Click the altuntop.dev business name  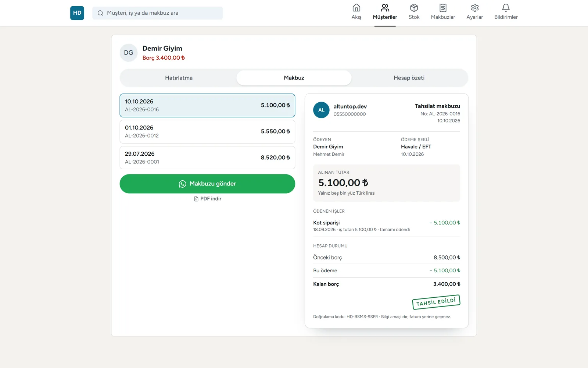coord(350,106)
